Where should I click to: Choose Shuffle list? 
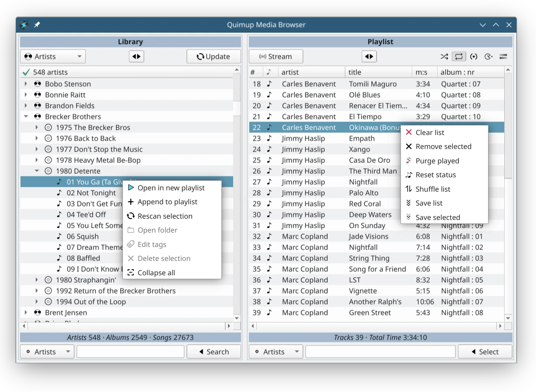[x=444, y=189]
